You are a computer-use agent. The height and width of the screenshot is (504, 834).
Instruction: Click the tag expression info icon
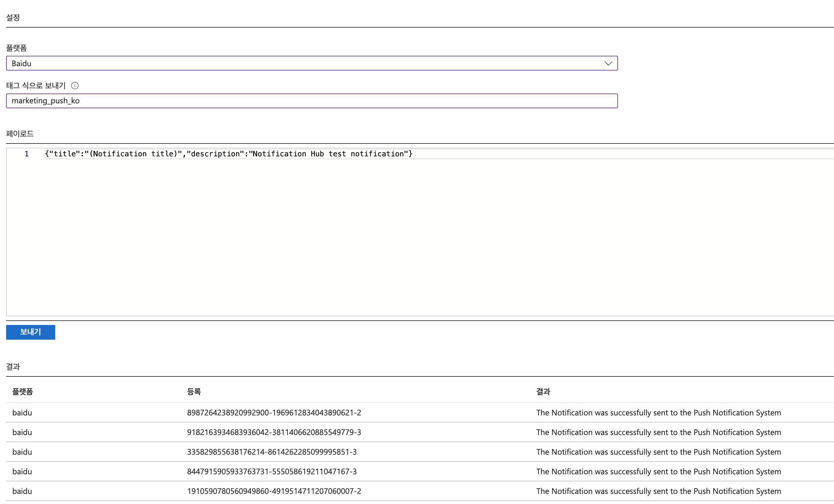point(75,86)
